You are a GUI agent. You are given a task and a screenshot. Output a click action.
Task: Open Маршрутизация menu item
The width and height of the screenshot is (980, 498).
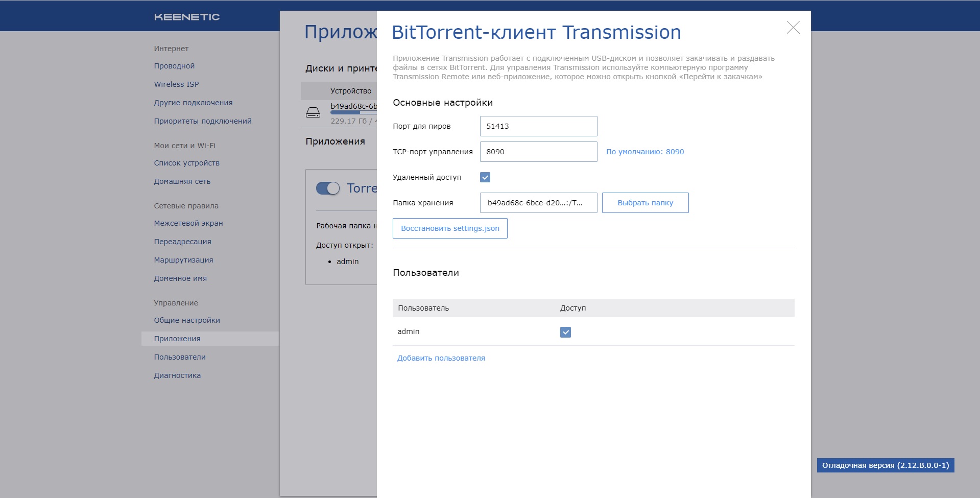click(x=183, y=260)
